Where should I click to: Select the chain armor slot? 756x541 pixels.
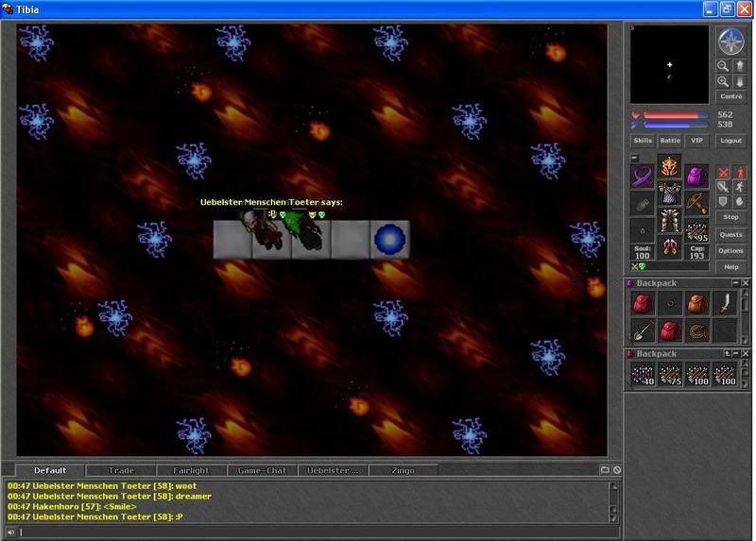(669, 194)
